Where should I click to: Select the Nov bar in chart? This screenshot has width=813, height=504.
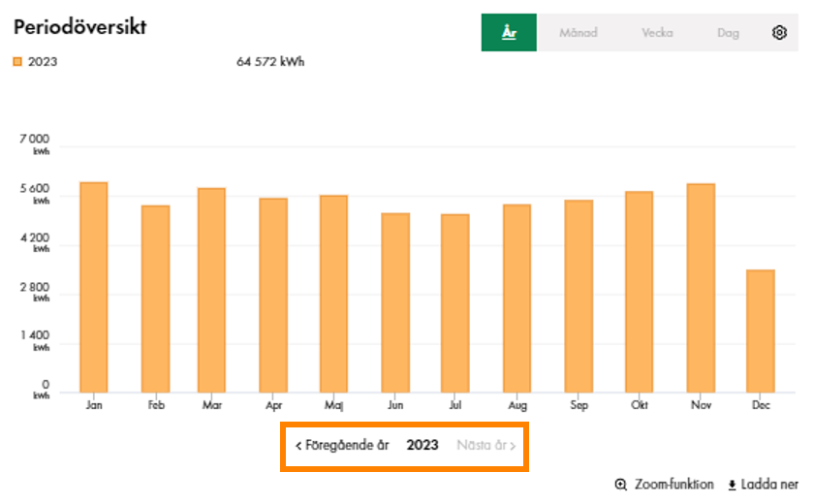(701, 288)
